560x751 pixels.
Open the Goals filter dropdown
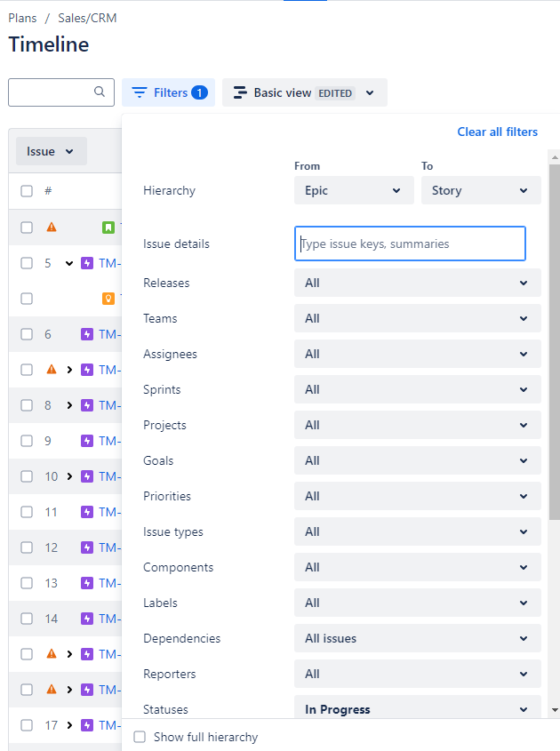pos(418,460)
